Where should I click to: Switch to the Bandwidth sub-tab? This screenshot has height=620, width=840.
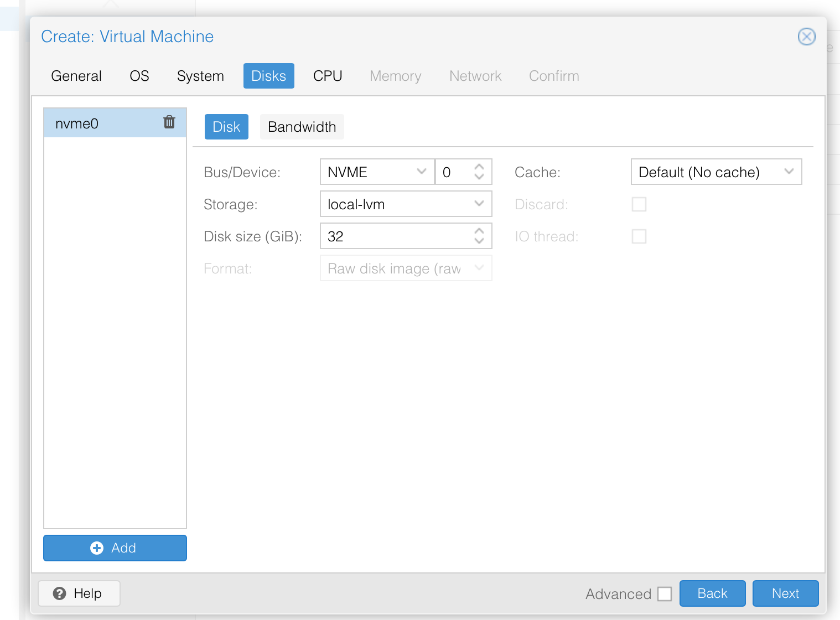click(302, 127)
